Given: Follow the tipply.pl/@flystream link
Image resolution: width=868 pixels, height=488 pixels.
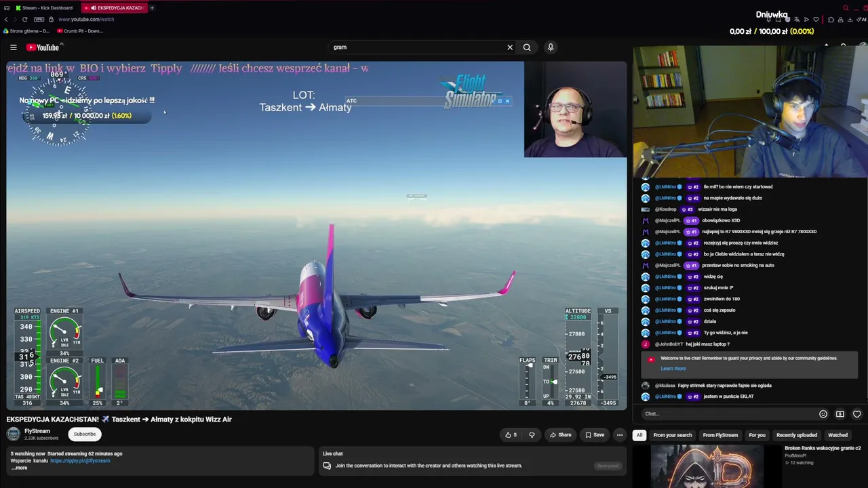Looking at the screenshot, I should pos(80,461).
